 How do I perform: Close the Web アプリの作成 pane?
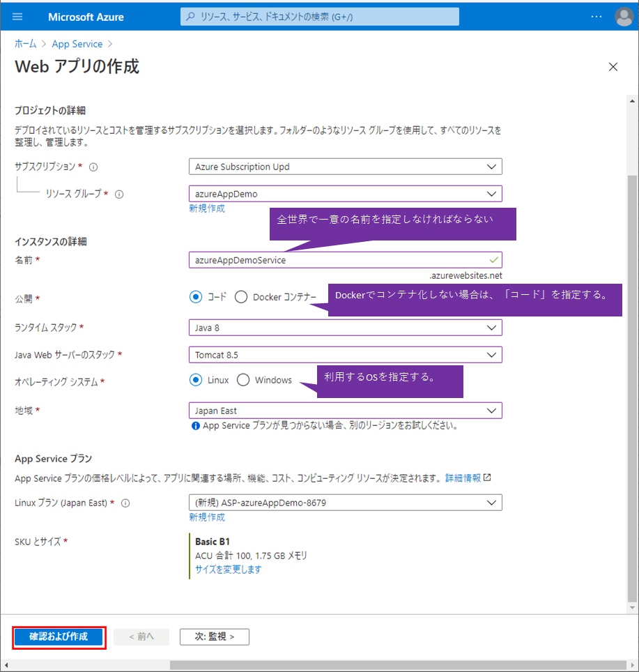[x=613, y=67]
